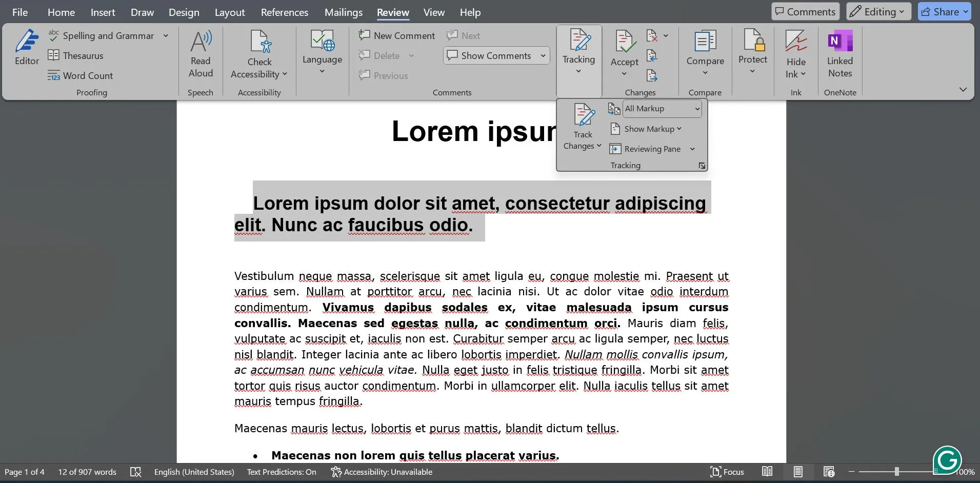980x483 pixels.
Task: Open Tracking options dialog launcher
Action: click(x=702, y=166)
